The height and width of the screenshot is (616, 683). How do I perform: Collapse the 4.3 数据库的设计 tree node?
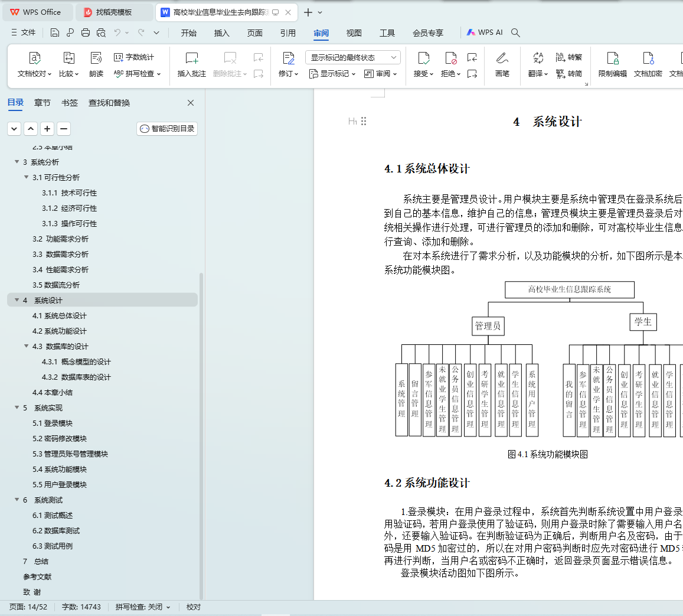coord(26,346)
